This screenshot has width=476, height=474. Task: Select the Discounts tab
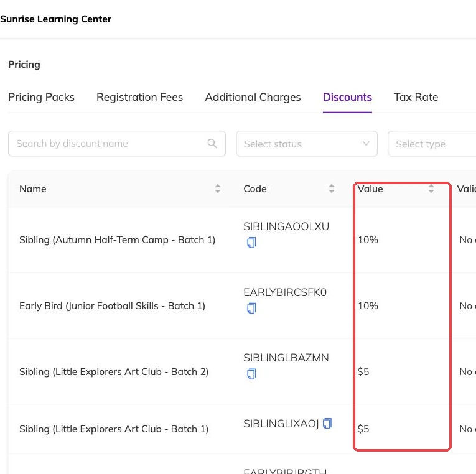347,97
